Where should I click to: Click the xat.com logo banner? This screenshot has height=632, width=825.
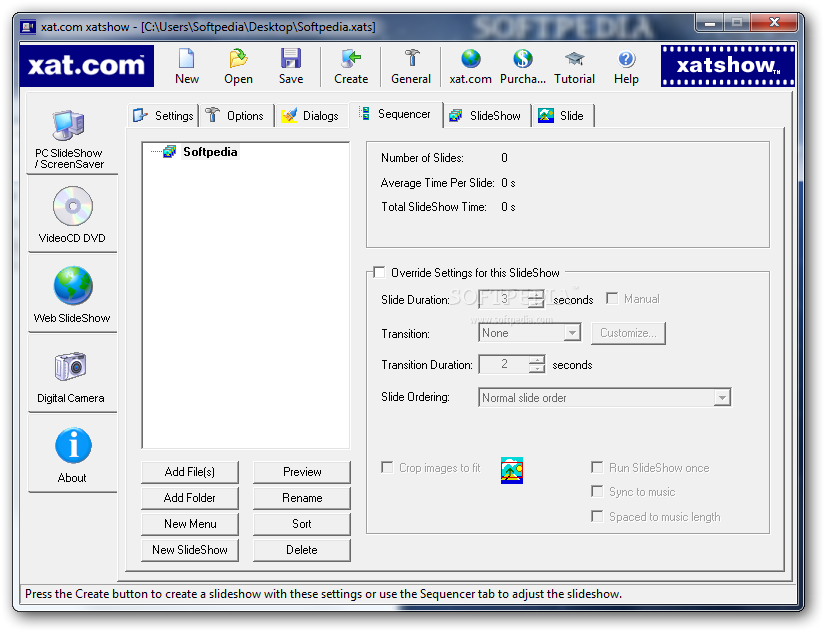click(x=86, y=65)
